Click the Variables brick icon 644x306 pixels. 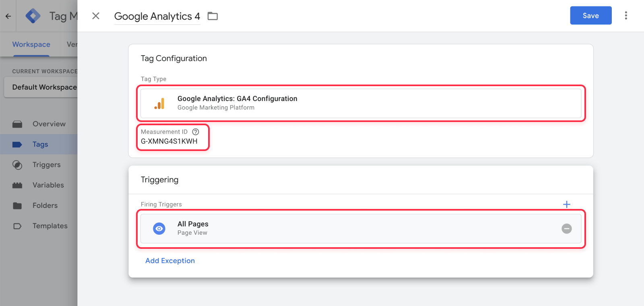pyautogui.click(x=17, y=185)
